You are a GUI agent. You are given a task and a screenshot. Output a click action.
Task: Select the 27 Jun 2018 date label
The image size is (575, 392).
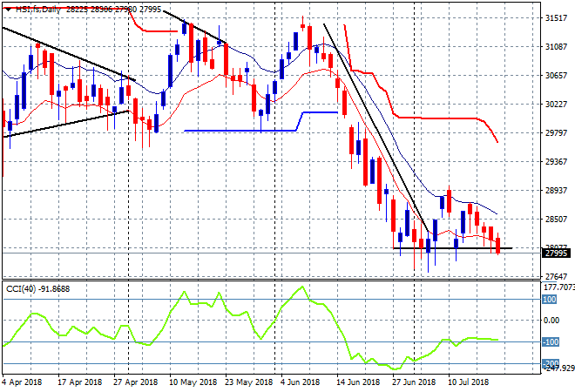point(412,382)
